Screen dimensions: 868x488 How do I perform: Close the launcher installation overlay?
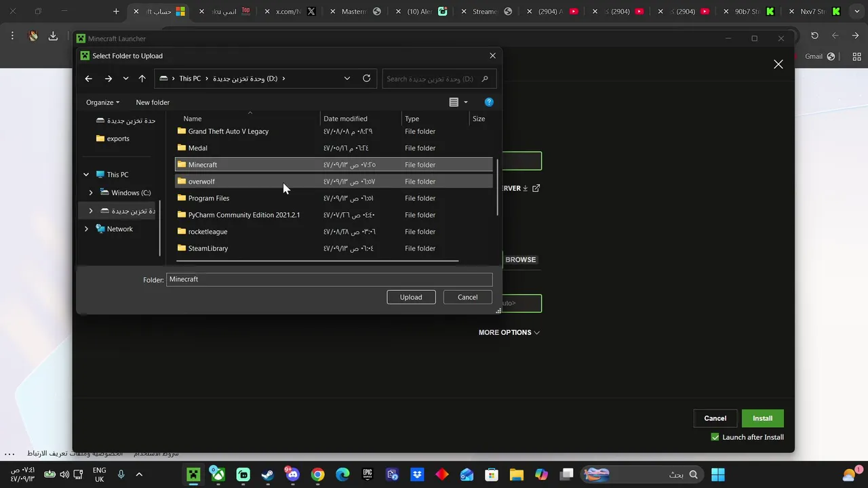pos(778,64)
